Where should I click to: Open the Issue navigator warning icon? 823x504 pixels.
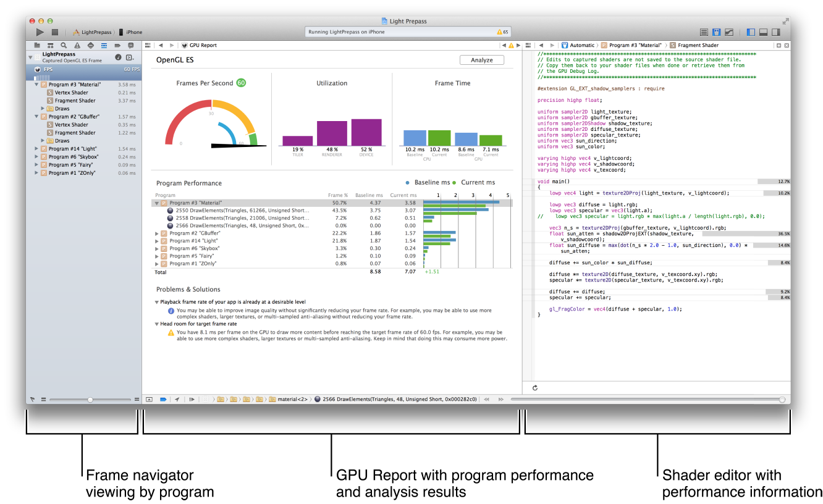[77, 46]
